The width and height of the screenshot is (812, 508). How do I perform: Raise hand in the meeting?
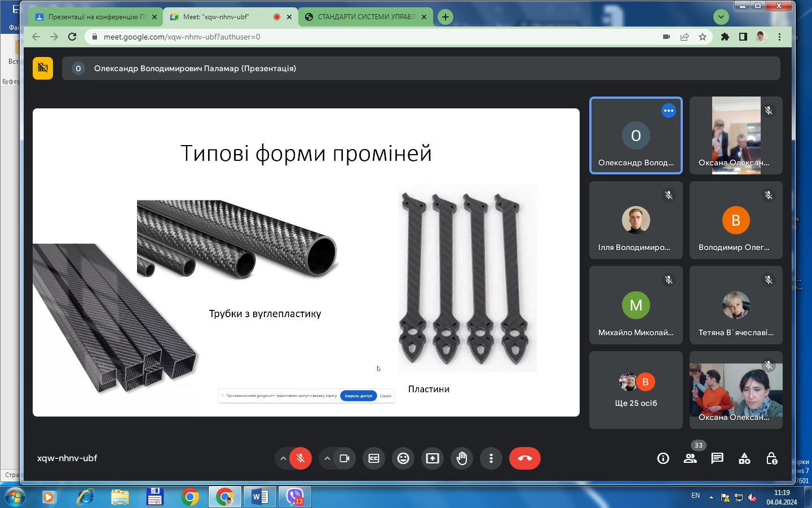(x=462, y=458)
